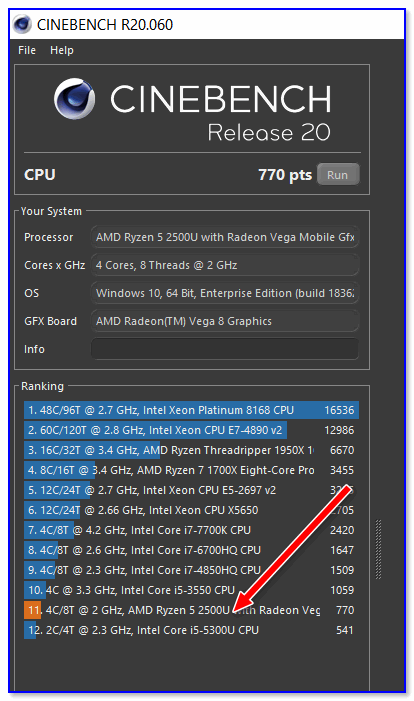Open the File menu

27,50
